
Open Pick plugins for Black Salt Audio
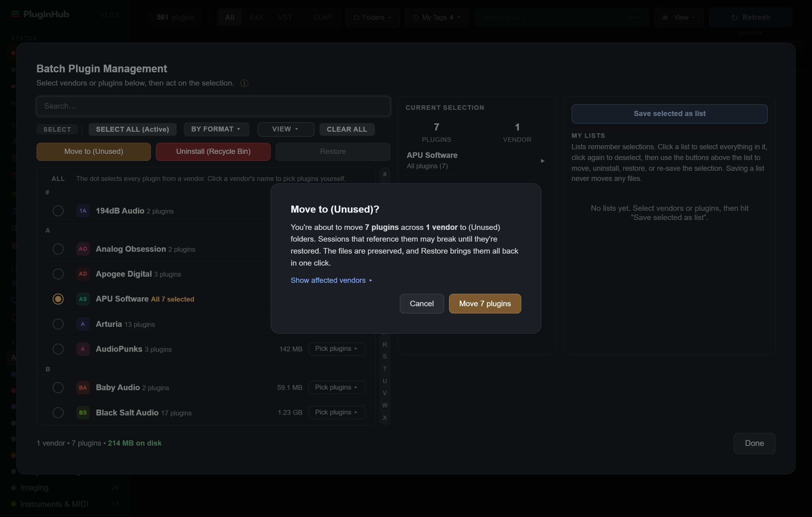click(336, 412)
